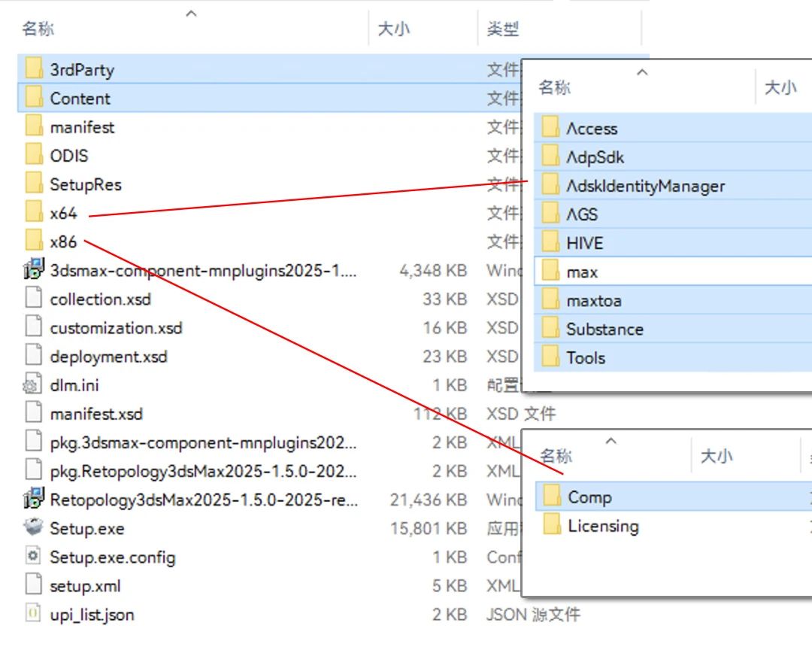This screenshot has height=656, width=812.
Task: Sort x86 window by 大小 header
Action: click(717, 456)
